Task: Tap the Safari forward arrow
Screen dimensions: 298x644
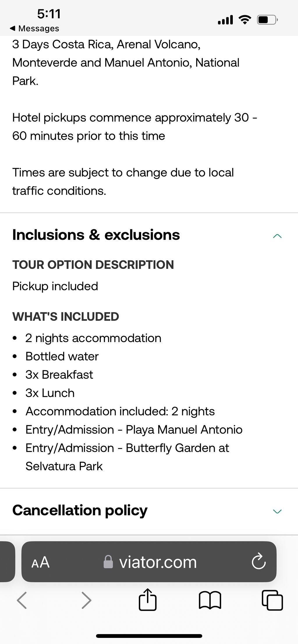Action: pyautogui.click(x=86, y=600)
